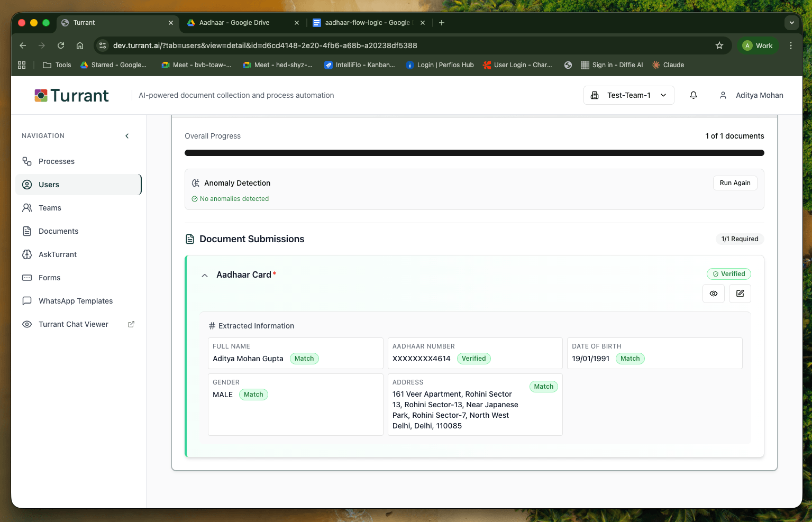Collapse the Aadhaar Card section

point(205,276)
